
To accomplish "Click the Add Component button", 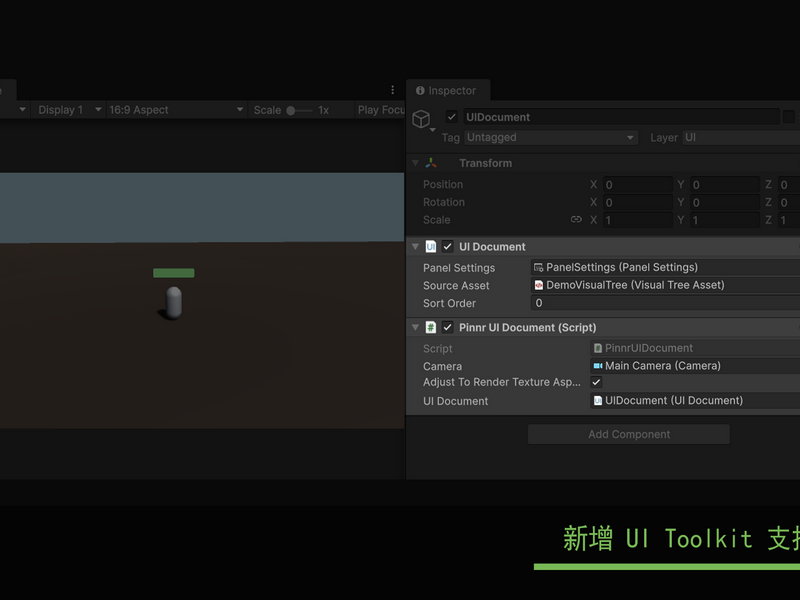I will pos(629,434).
